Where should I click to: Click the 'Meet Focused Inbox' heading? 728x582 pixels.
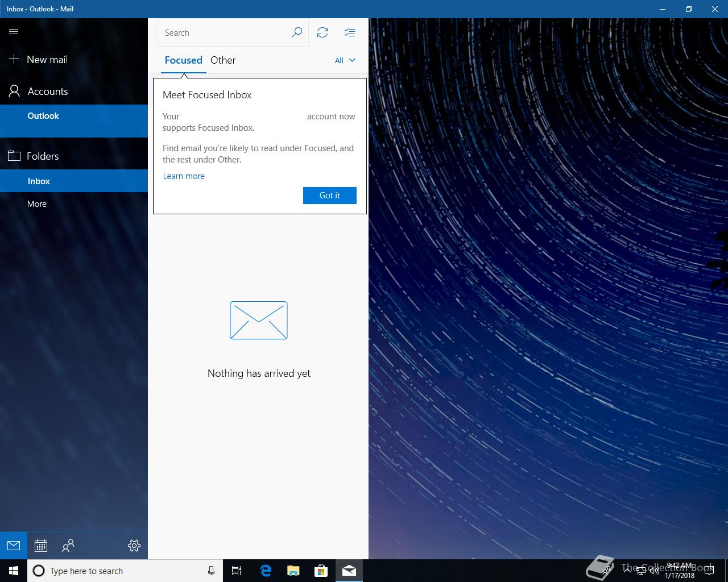[207, 95]
